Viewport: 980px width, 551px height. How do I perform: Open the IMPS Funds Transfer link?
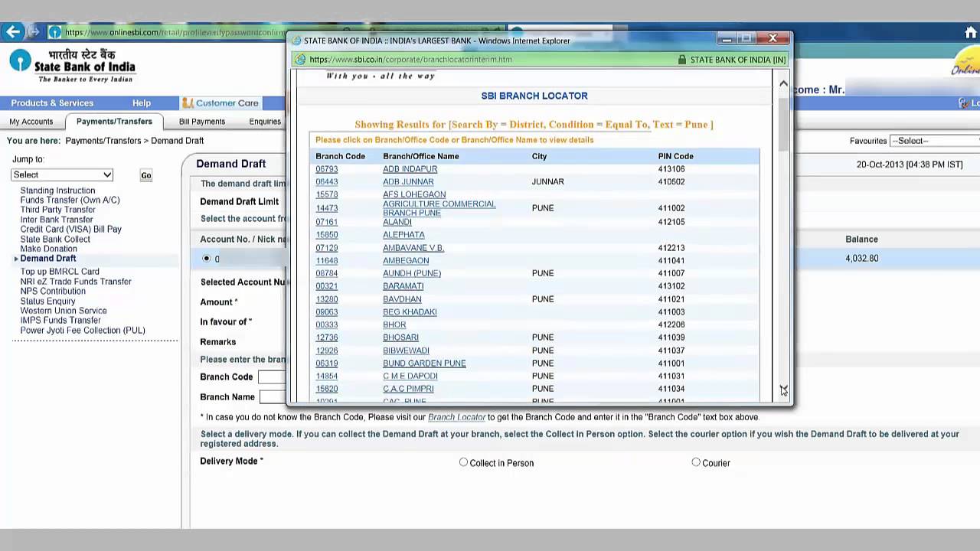[60, 321]
